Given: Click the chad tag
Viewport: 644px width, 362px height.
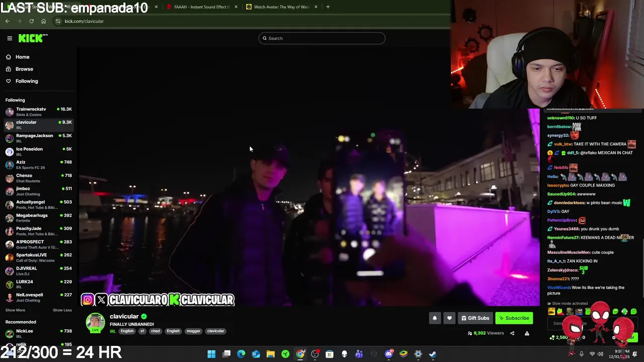Looking at the screenshot, I should 155,331.
